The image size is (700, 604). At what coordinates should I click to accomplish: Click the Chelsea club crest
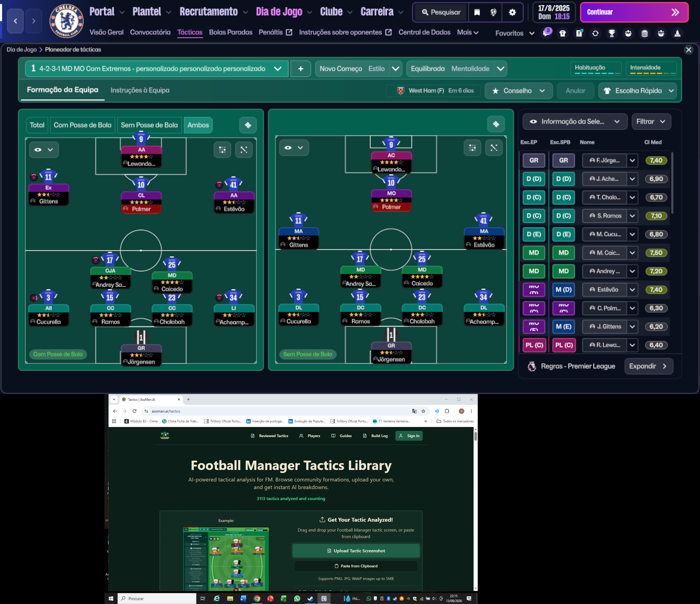[x=66, y=21]
